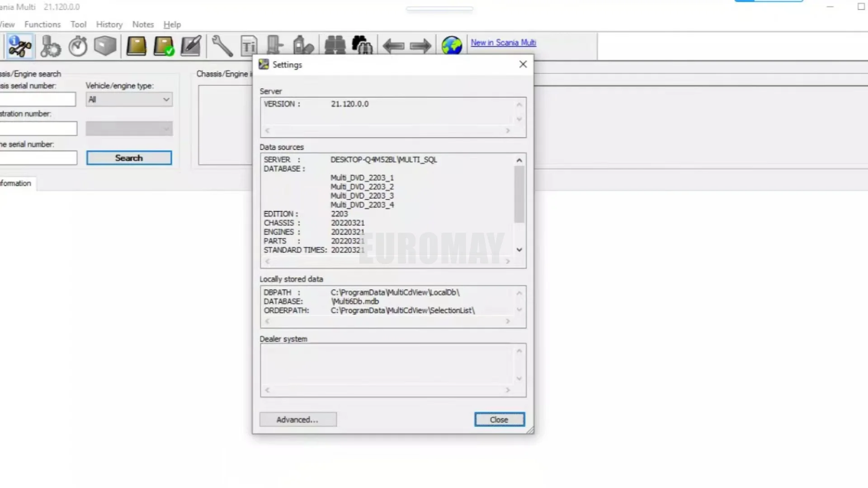Open New in Scania Multi link
This screenshot has width=868, height=488.
(x=503, y=42)
